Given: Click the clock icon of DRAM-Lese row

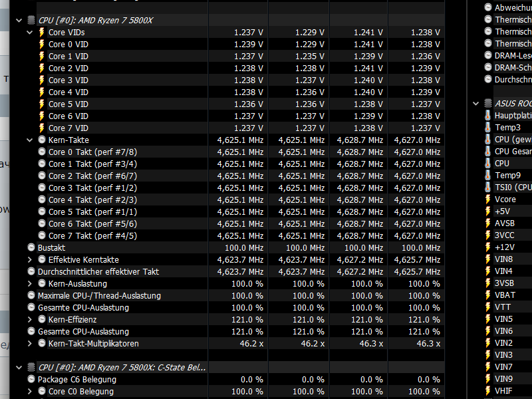Looking at the screenshot, I should 488,55.
